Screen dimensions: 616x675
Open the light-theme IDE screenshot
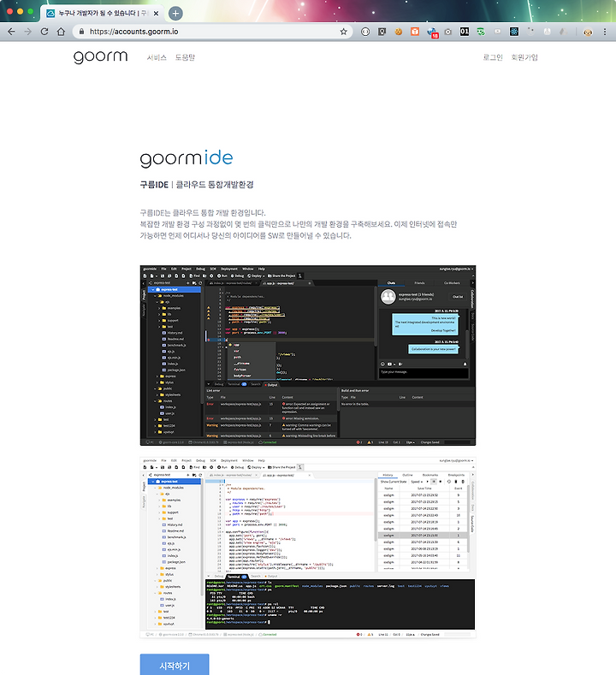click(308, 548)
